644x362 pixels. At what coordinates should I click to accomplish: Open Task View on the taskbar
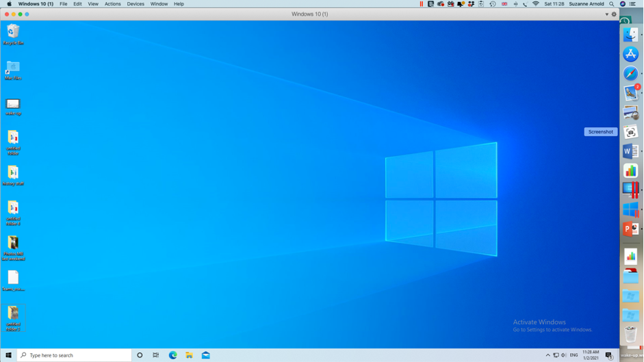(x=155, y=355)
